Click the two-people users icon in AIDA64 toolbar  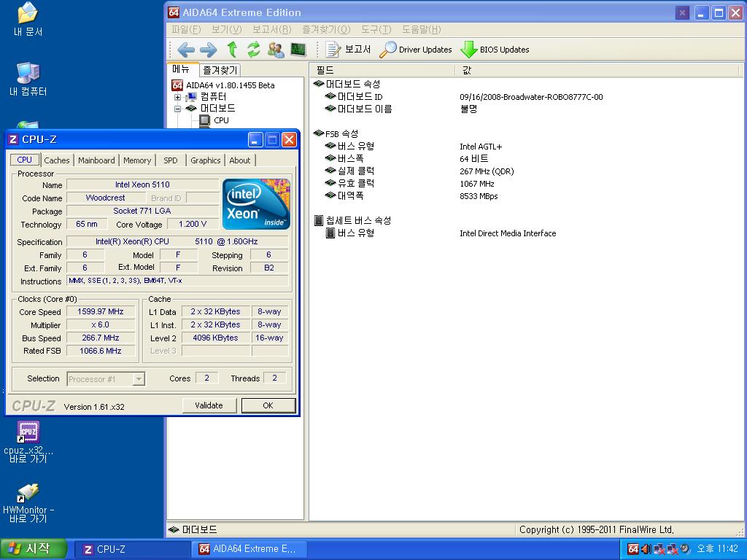pos(276,50)
